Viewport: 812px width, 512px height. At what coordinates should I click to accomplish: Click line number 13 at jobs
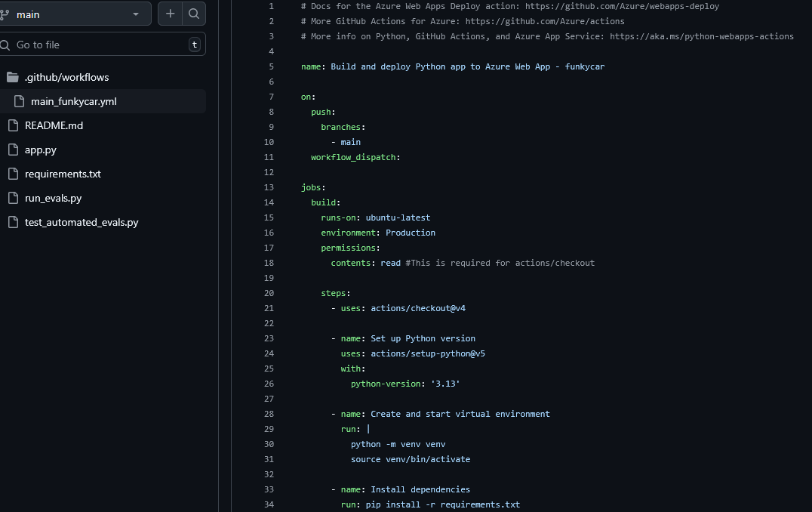tap(269, 187)
